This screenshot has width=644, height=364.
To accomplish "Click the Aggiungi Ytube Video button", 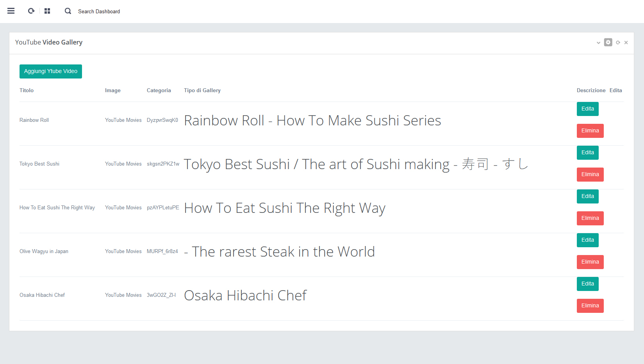I will 51,71.
